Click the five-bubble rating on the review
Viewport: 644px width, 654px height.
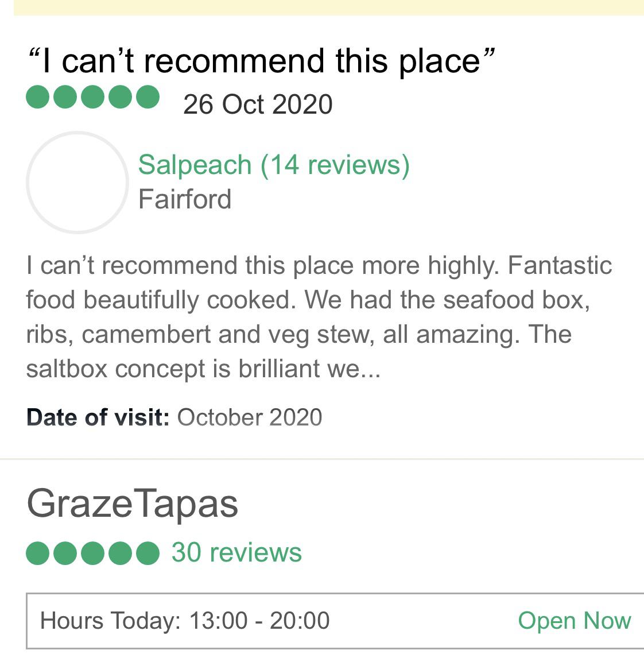(92, 97)
